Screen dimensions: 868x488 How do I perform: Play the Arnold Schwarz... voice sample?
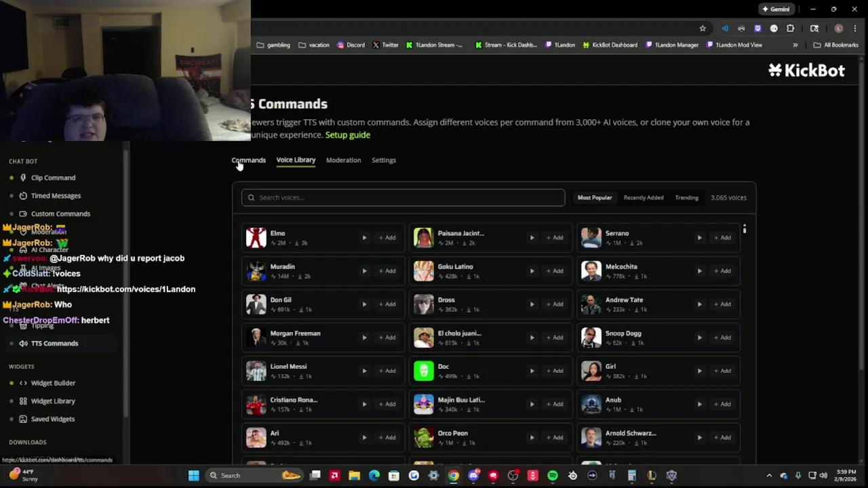pyautogui.click(x=699, y=437)
